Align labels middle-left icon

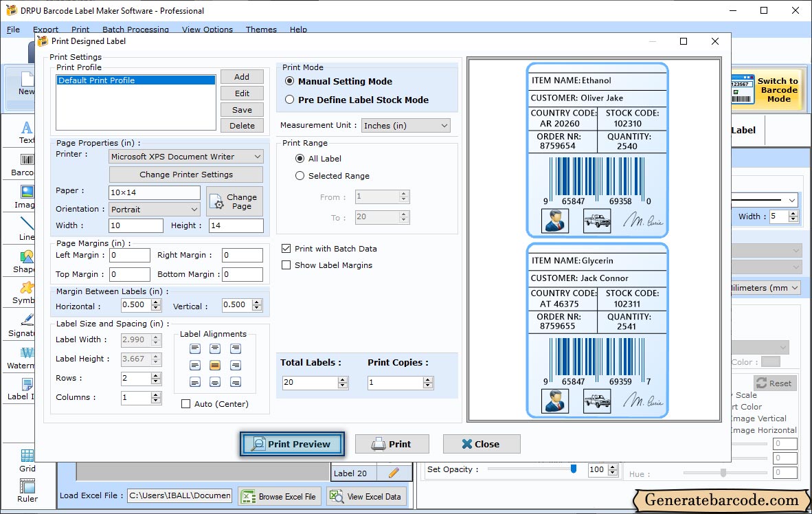(x=194, y=366)
